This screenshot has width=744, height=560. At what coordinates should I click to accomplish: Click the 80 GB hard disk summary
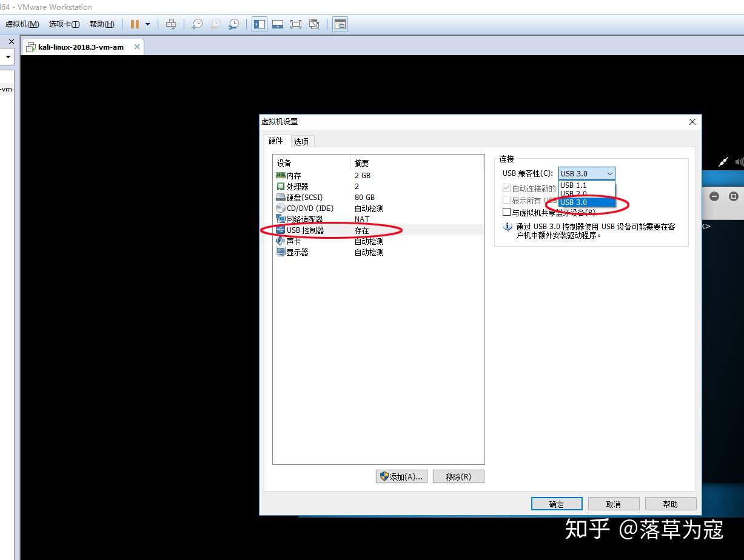point(364,197)
